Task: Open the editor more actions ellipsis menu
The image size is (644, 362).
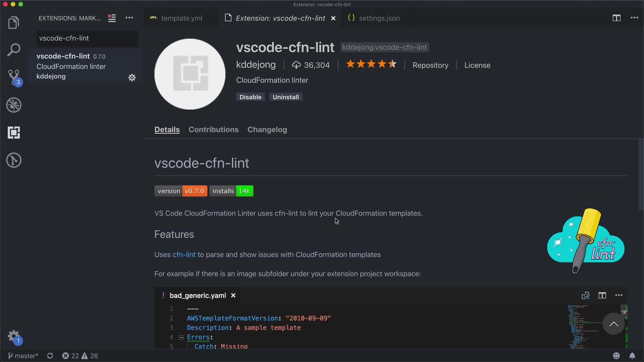Action: pos(634,18)
